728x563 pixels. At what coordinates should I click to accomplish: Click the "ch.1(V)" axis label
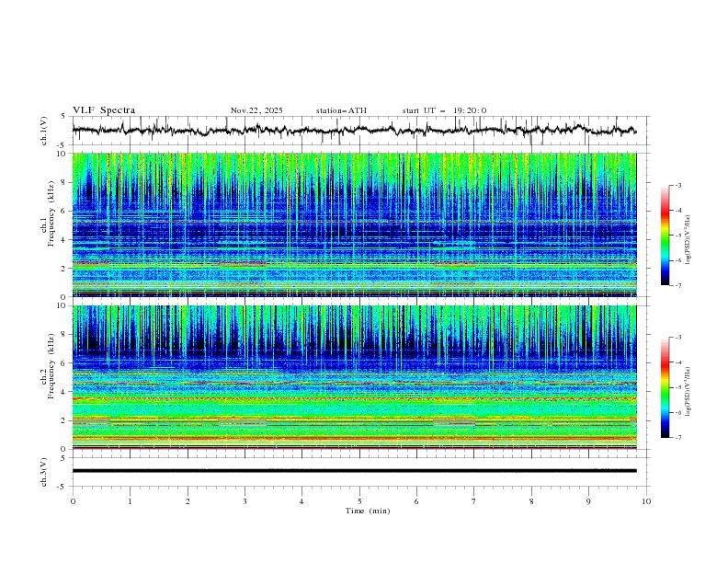point(44,131)
